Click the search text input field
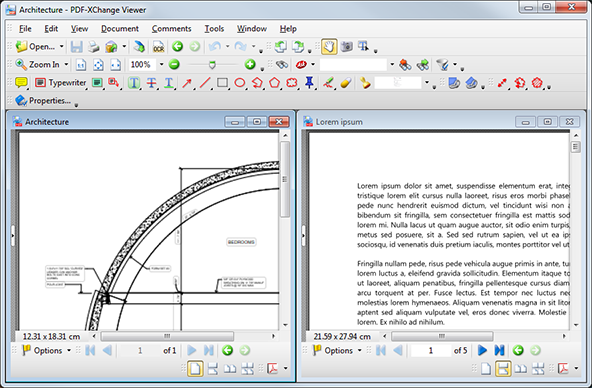The image size is (592, 388). pyautogui.click(x=353, y=65)
